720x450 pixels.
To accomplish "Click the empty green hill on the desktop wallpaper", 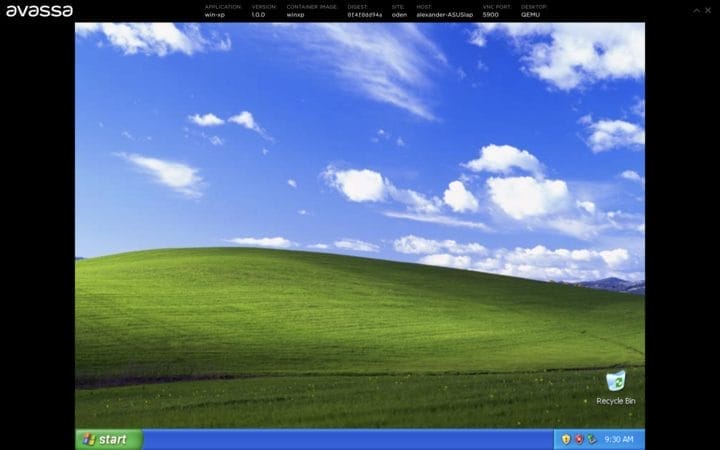I will pyautogui.click(x=300, y=320).
